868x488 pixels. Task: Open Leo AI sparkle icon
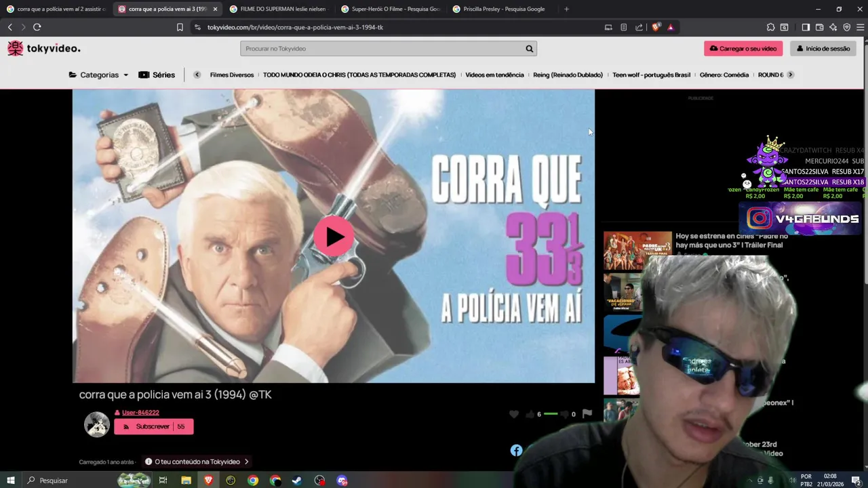click(833, 27)
